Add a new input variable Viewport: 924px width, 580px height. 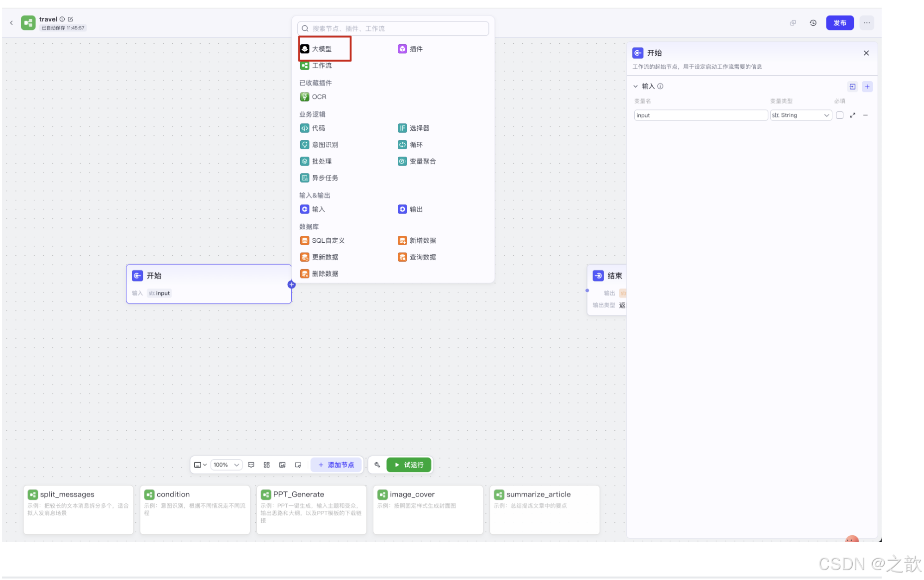(x=867, y=87)
